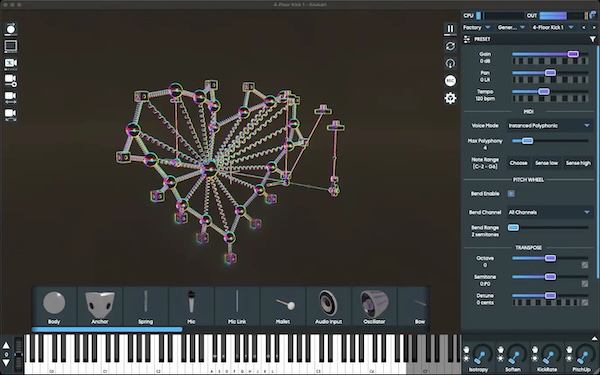
Task: Expand macro knobs panel with up triangle
Action: 594,338
